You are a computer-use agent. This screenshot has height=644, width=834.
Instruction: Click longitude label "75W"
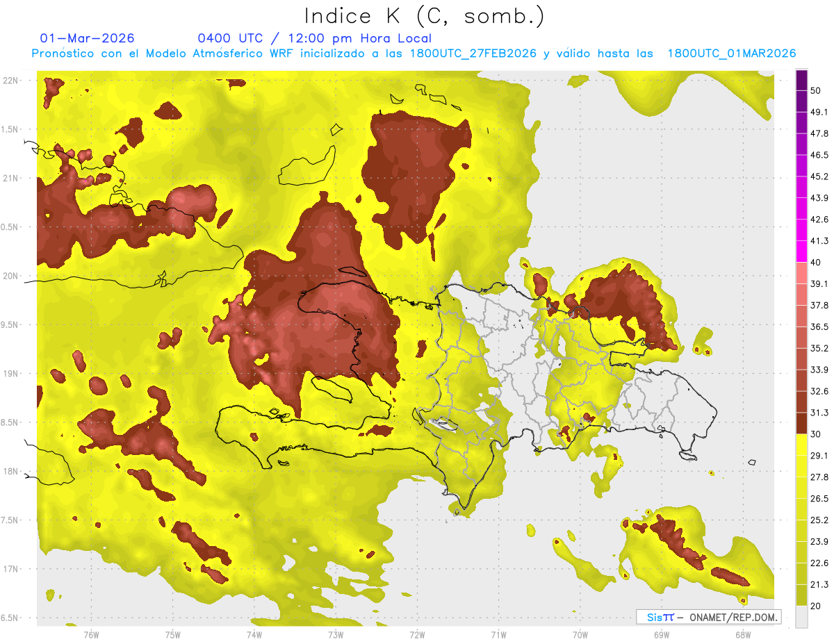[172, 634]
